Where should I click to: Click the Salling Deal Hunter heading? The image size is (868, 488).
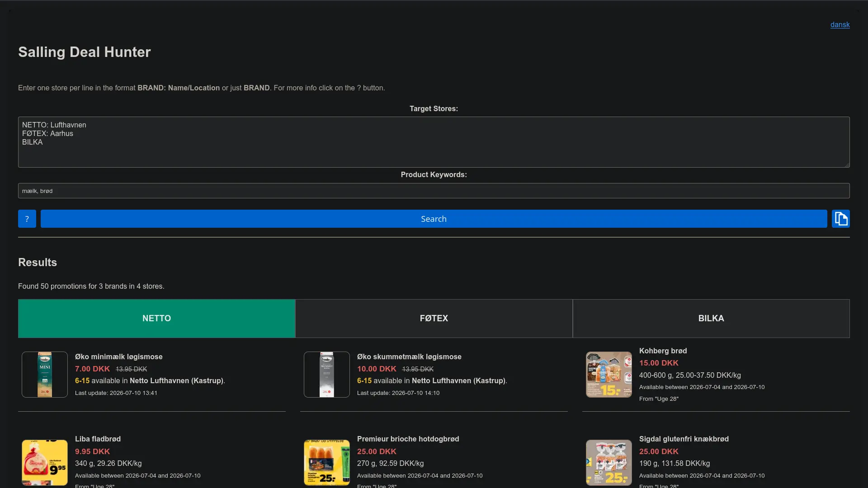[x=85, y=52]
